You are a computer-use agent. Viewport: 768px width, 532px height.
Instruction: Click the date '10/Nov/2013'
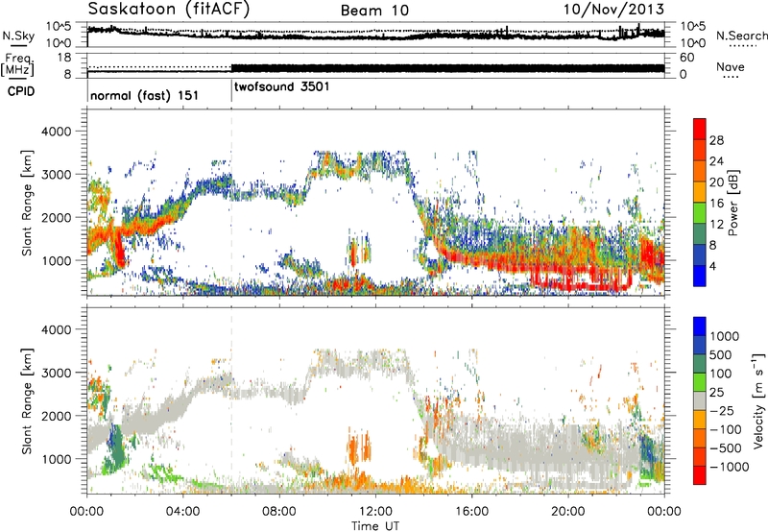point(613,9)
